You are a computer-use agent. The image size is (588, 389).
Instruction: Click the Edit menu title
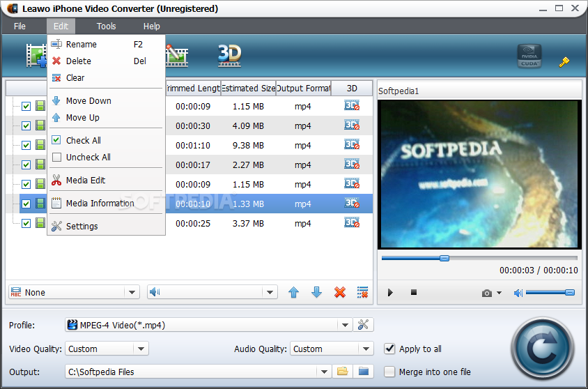(x=61, y=26)
